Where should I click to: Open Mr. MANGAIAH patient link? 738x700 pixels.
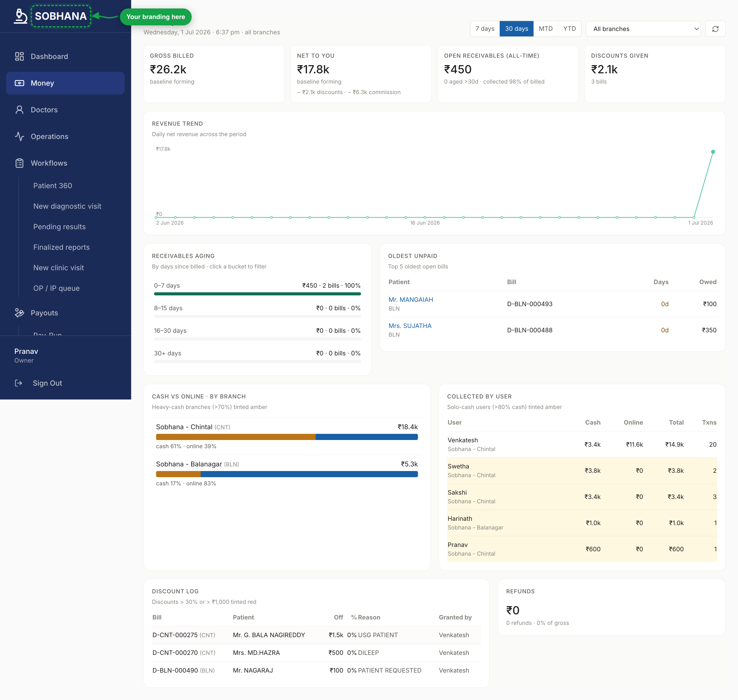[411, 300]
